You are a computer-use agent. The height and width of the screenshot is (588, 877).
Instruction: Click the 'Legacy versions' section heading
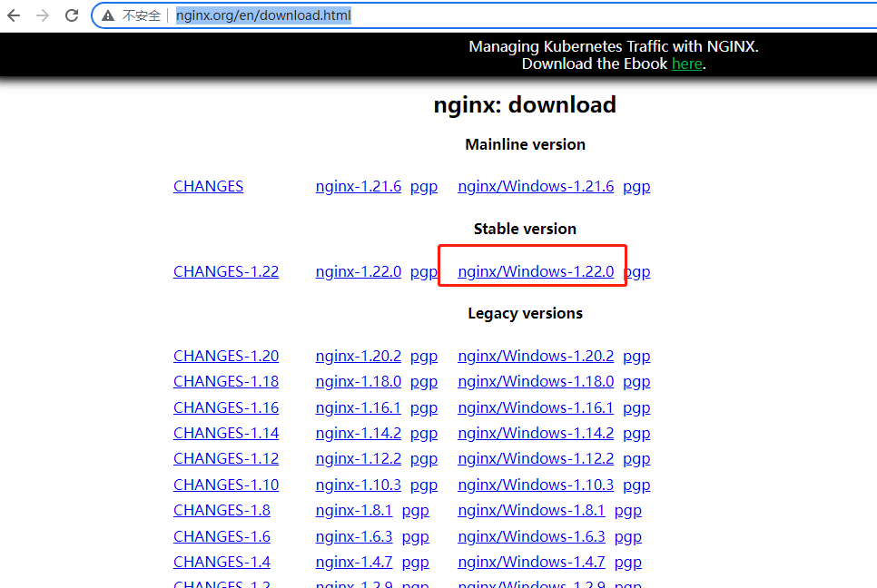(525, 314)
